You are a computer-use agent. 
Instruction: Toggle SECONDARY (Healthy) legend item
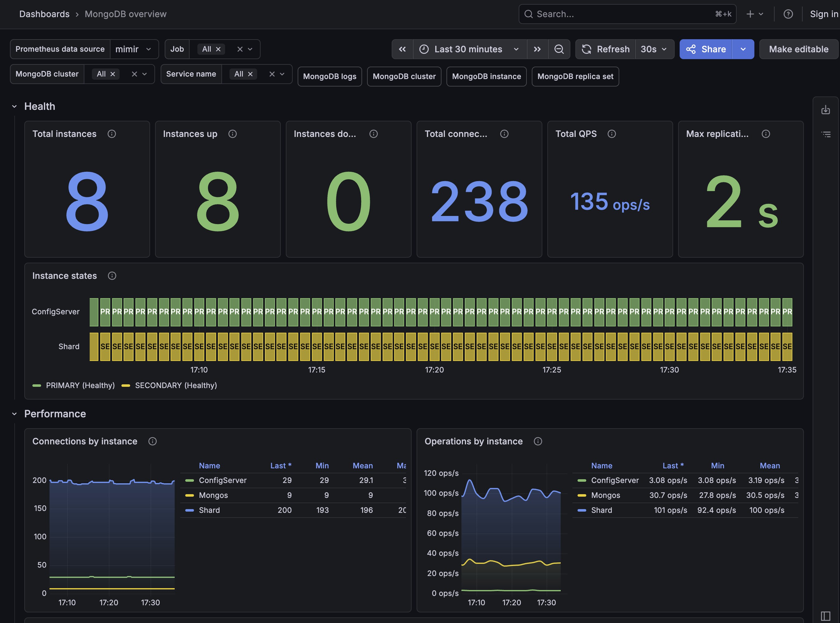[x=169, y=386]
